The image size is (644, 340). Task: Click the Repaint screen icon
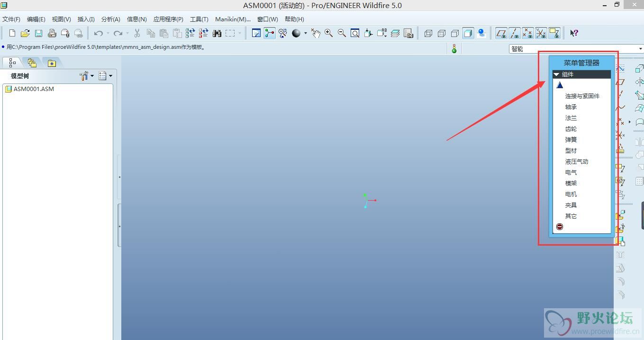256,33
